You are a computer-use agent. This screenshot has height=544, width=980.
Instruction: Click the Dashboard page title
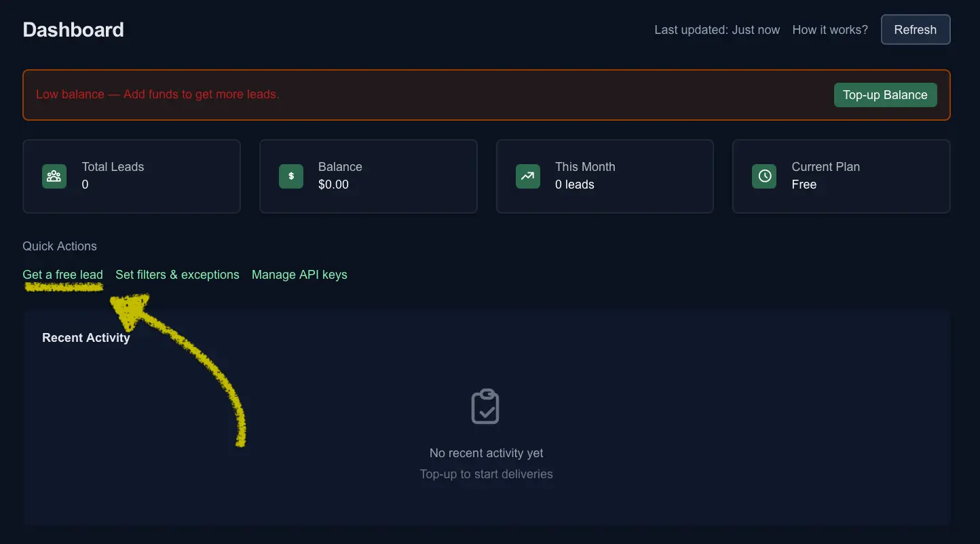[73, 29]
